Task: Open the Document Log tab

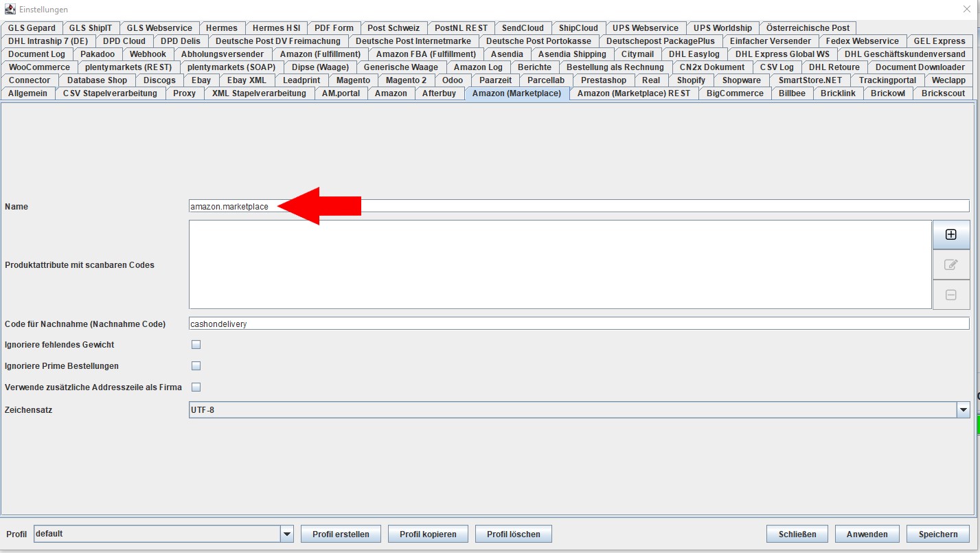Action: [x=37, y=54]
